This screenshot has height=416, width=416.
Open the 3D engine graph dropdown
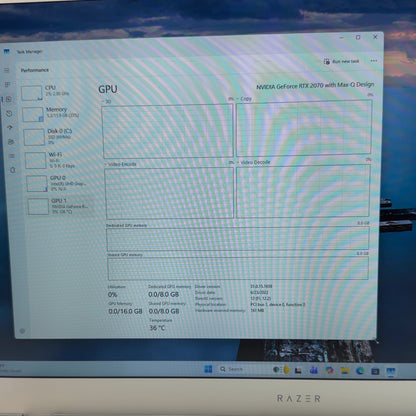(x=107, y=101)
